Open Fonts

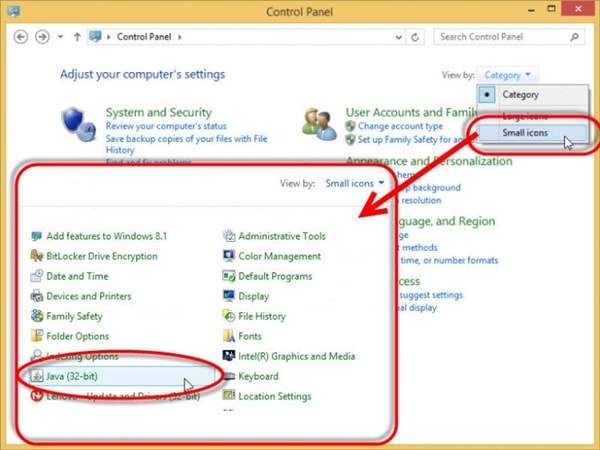tap(250, 336)
